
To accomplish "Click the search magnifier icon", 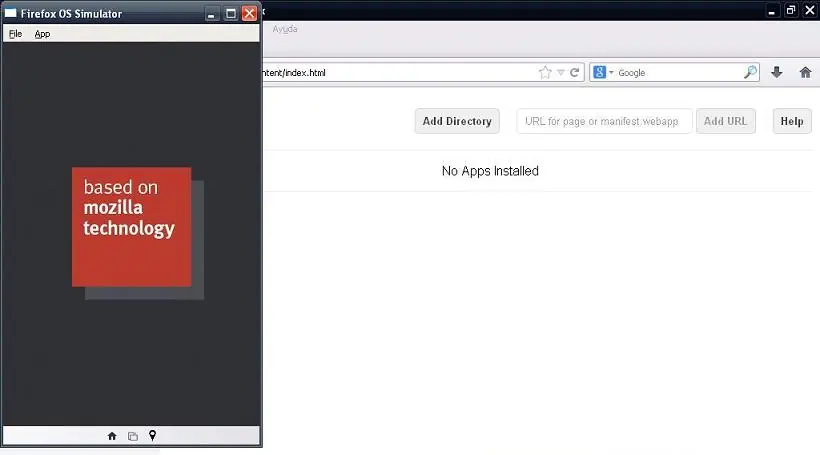I will point(750,72).
